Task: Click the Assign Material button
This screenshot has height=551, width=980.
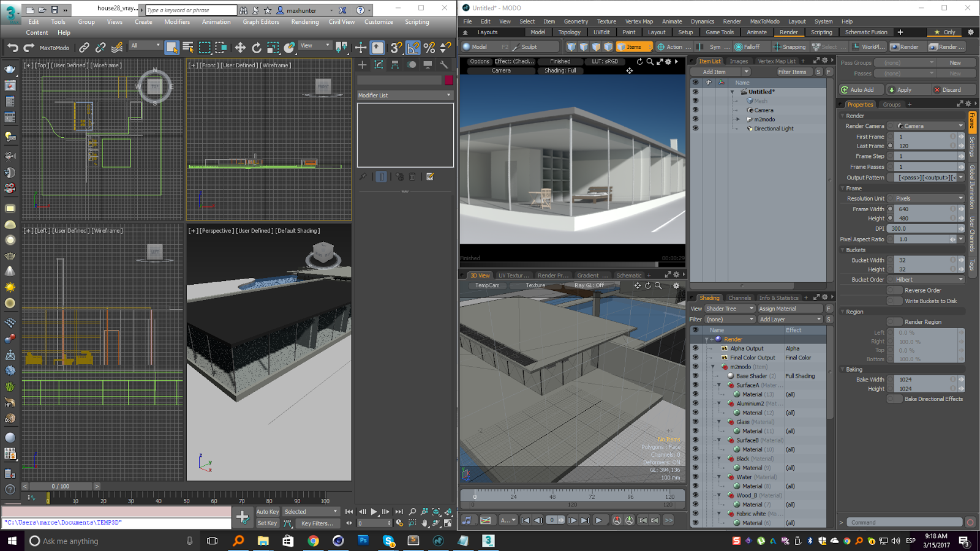Action: (x=790, y=309)
